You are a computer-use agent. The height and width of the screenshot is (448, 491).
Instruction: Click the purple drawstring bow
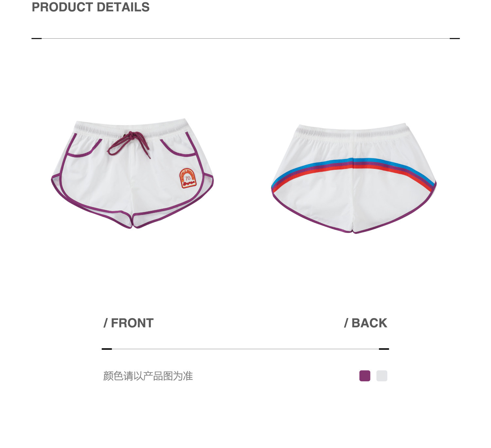[x=129, y=144]
